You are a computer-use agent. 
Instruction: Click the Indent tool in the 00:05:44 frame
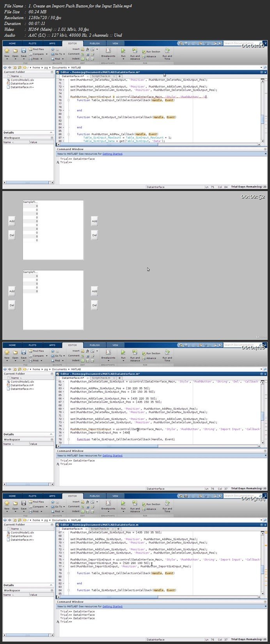point(76,511)
